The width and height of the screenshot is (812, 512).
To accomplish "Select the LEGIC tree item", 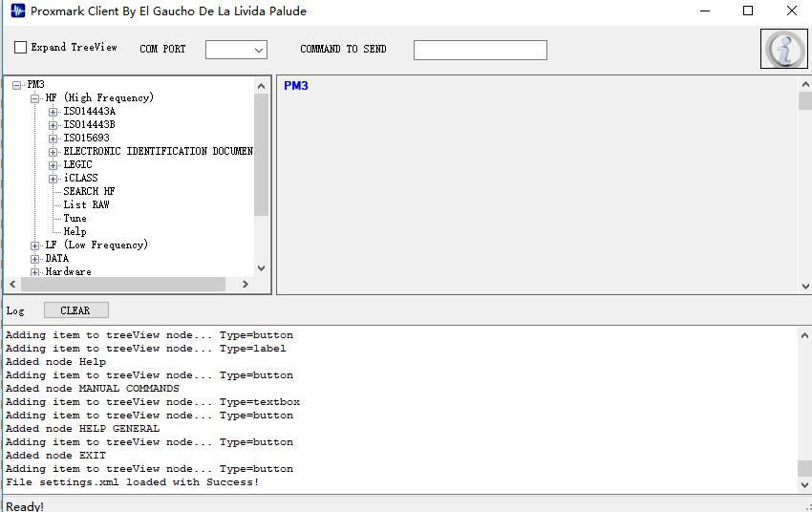I will (77, 164).
